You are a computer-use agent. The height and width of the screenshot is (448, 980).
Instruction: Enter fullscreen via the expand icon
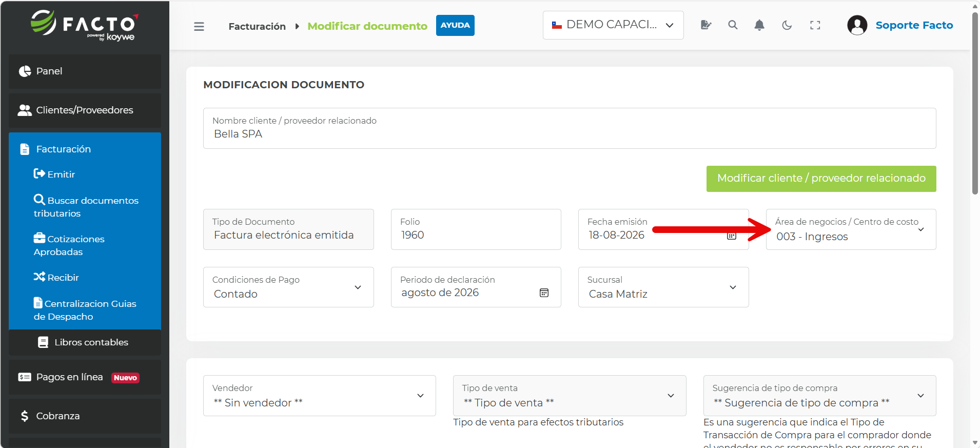(x=815, y=25)
